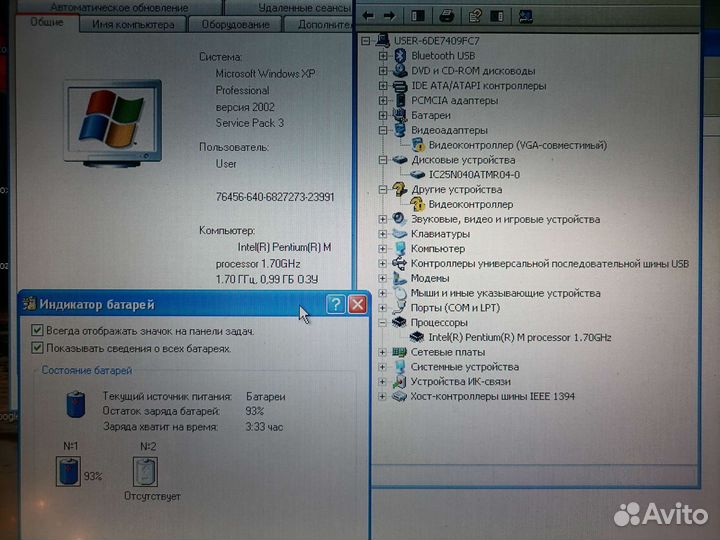
Task: Click the mice and pointing devices icon
Action: (400, 293)
